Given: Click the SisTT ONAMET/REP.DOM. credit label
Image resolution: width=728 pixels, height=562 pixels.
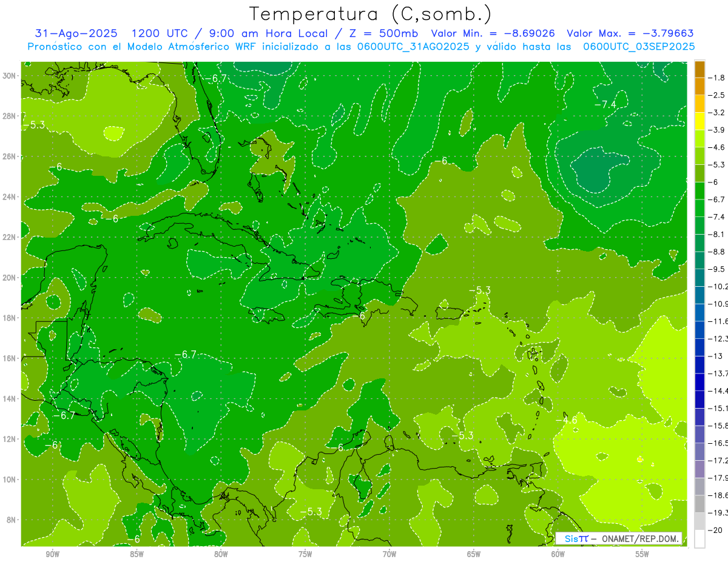Looking at the screenshot, I should click(619, 538).
